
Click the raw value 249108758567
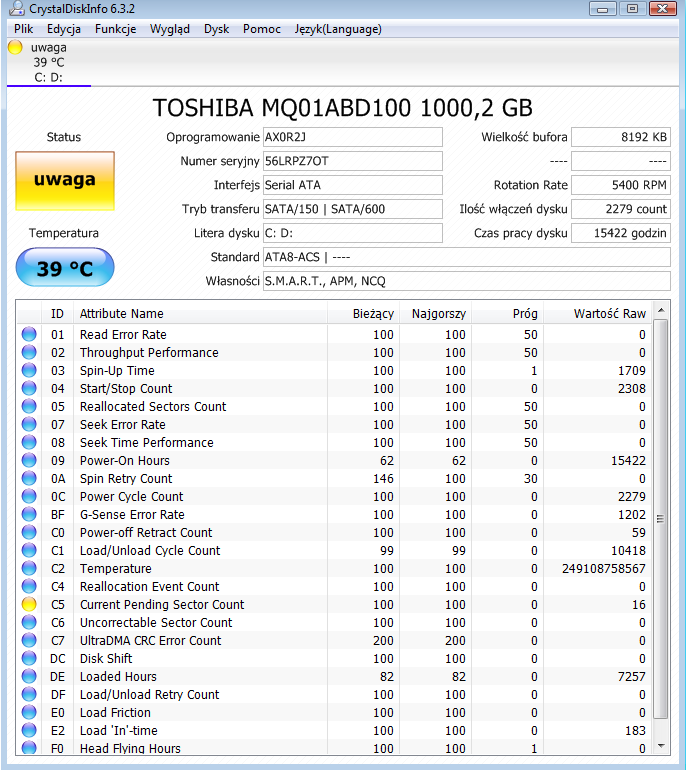pyautogui.click(x=604, y=569)
